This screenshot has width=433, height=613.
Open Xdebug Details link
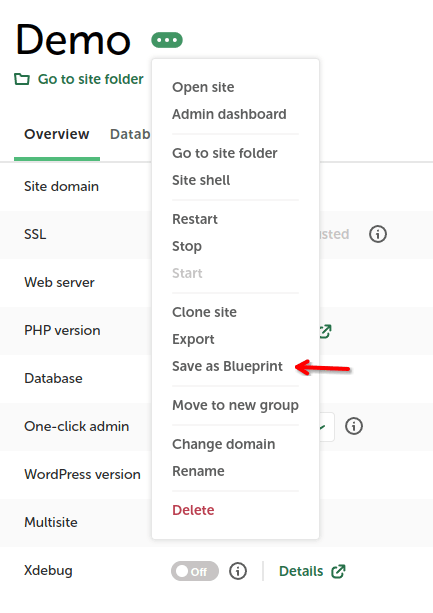pos(301,571)
